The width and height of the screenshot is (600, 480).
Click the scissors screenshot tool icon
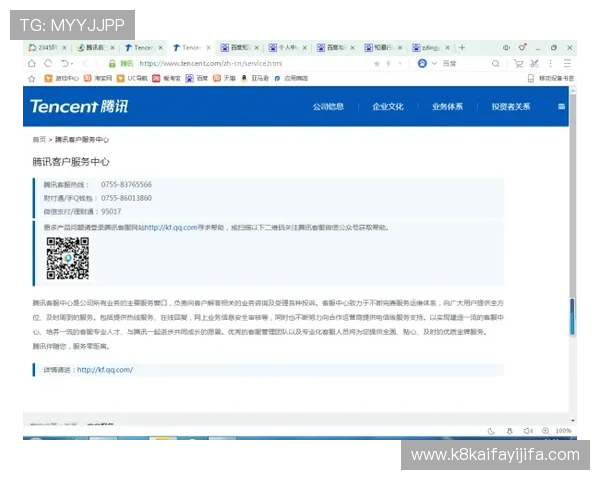point(535,64)
